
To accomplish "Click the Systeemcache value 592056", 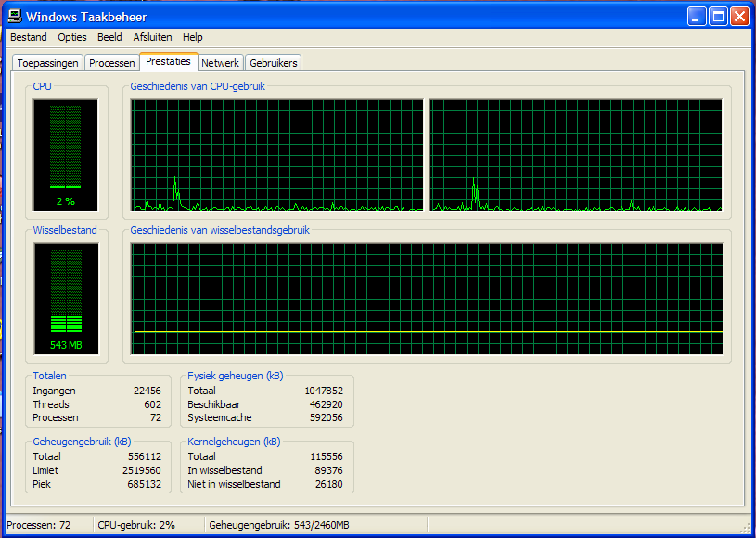I will tap(326, 417).
